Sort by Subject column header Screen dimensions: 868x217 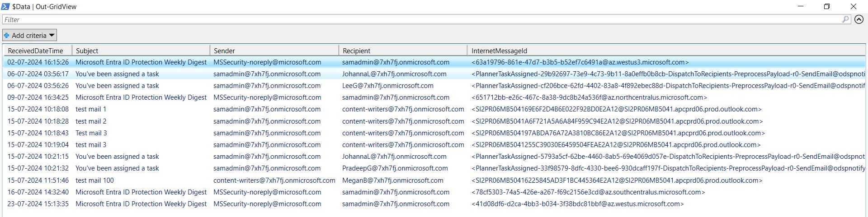(140, 51)
